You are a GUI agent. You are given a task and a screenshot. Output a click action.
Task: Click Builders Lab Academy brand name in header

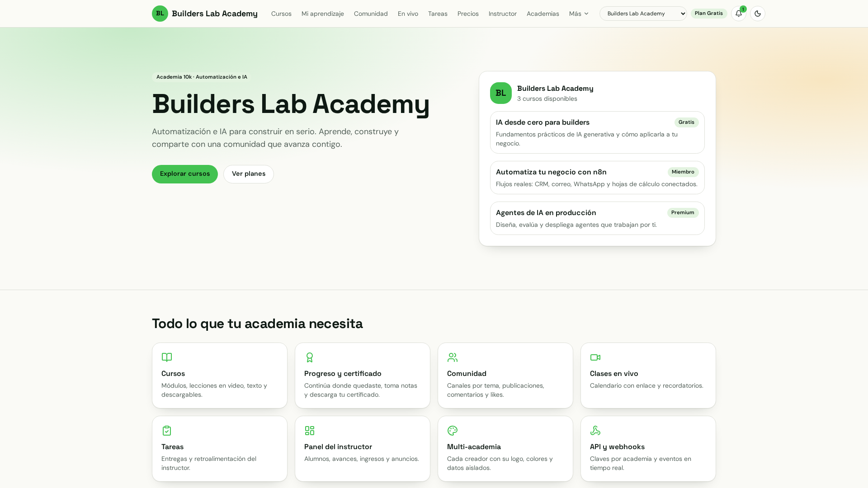click(x=215, y=14)
